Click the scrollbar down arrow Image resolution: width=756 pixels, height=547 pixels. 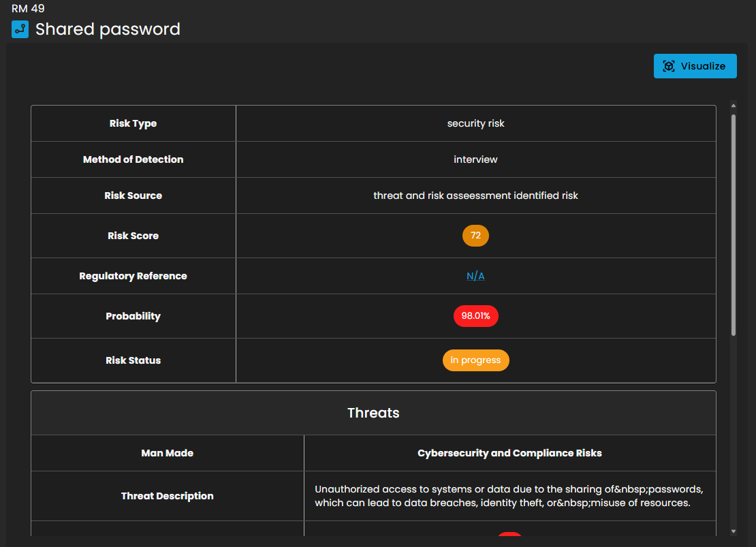(x=734, y=531)
